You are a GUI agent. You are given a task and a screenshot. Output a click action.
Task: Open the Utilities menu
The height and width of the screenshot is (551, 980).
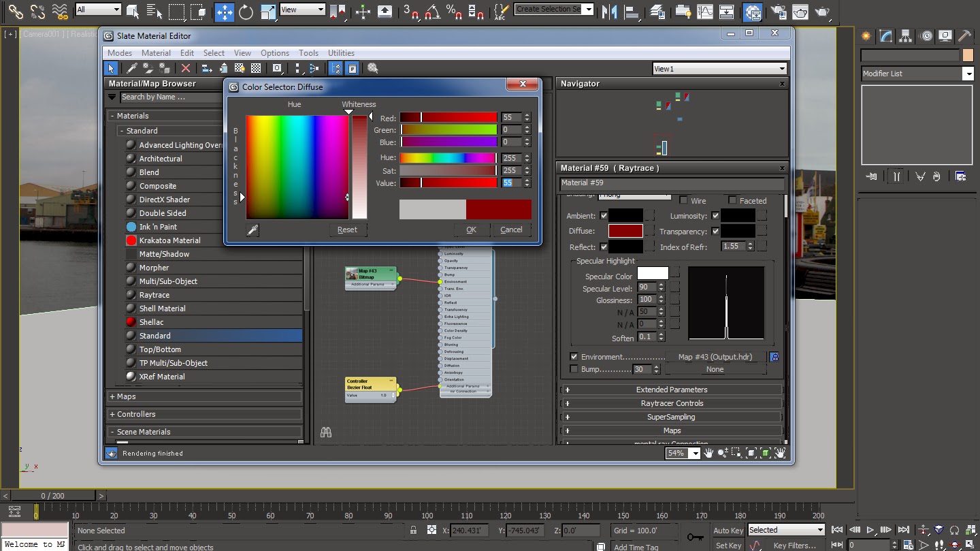[341, 53]
